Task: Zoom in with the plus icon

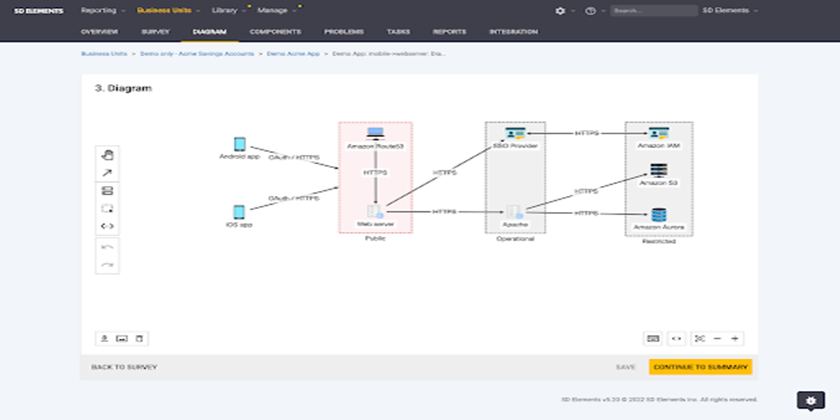Action: 735,339
